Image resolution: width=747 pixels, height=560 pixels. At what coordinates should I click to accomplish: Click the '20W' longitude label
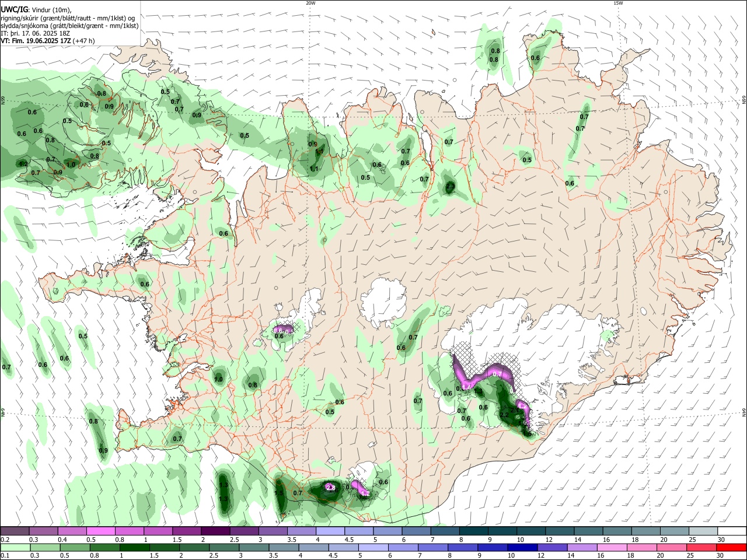pyautogui.click(x=310, y=3)
